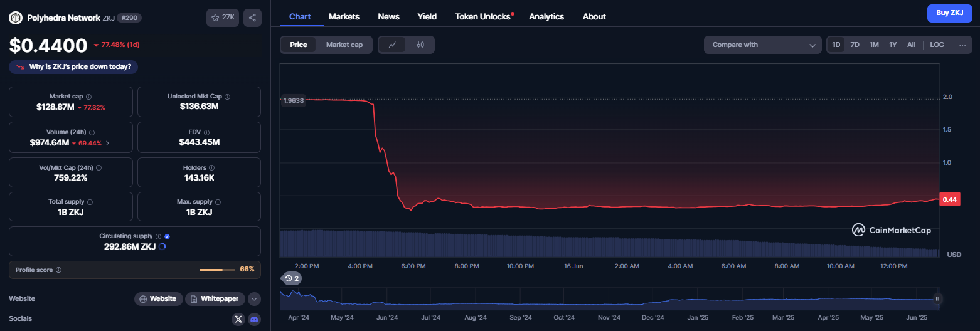Click Volume (24h) info icon
This screenshot has height=331, width=980.
(x=92, y=132)
